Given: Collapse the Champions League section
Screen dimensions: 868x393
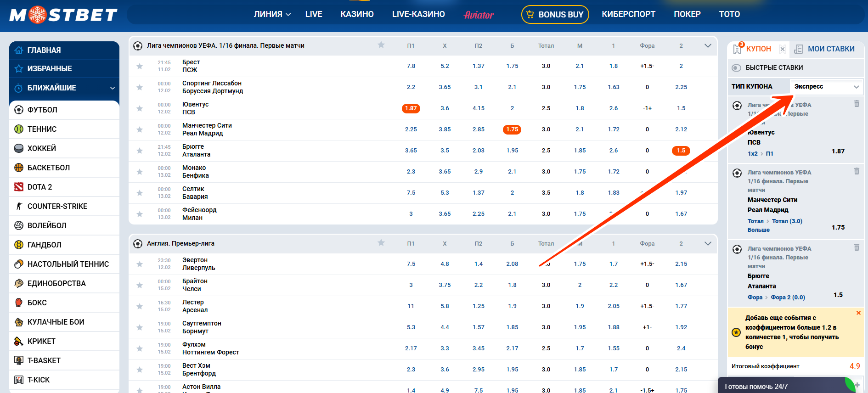Looking at the screenshot, I should click(x=708, y=45).
